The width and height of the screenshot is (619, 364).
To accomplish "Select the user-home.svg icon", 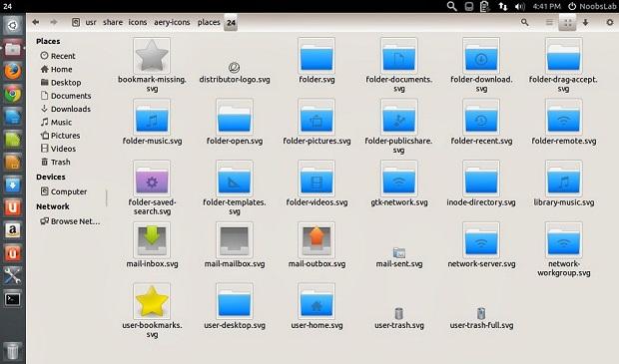I will (x=316, y=302).
